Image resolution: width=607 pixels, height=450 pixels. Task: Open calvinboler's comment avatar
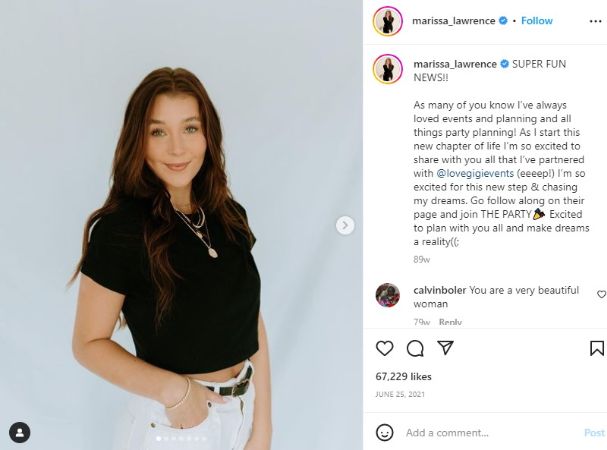pyautogui.click(x=388, y=295)
